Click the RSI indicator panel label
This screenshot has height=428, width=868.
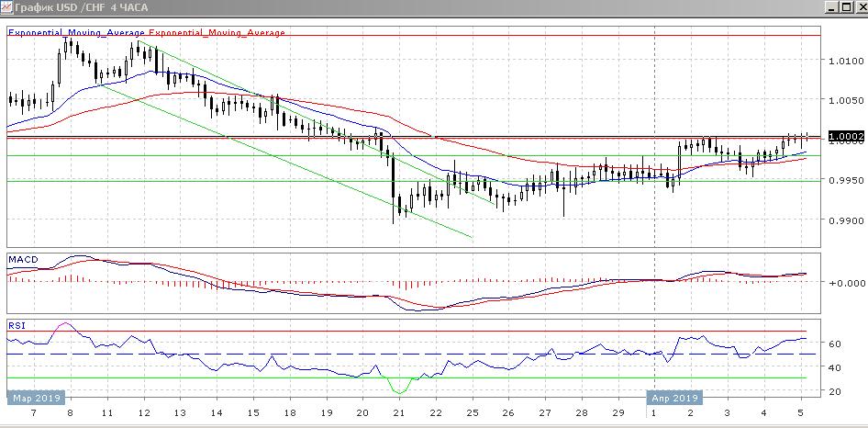[17, 325]
